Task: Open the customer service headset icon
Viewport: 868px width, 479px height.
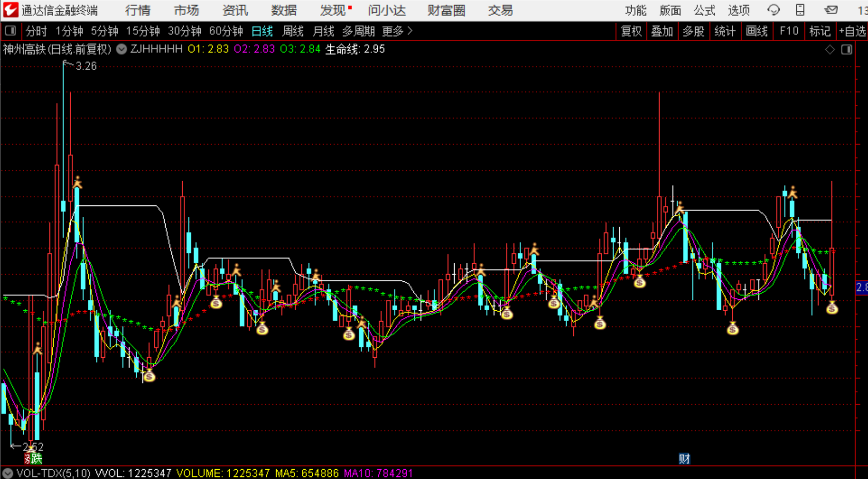Action: point(773,10)
